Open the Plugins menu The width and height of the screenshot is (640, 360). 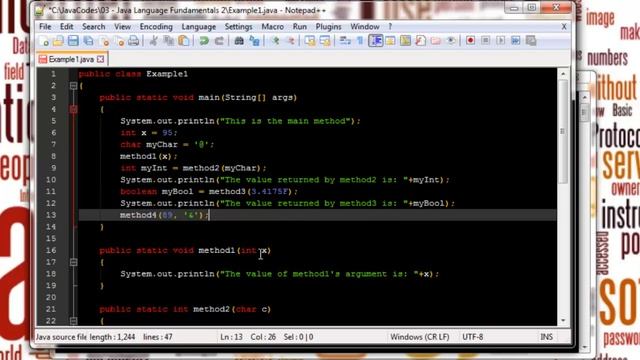[328, 27]
